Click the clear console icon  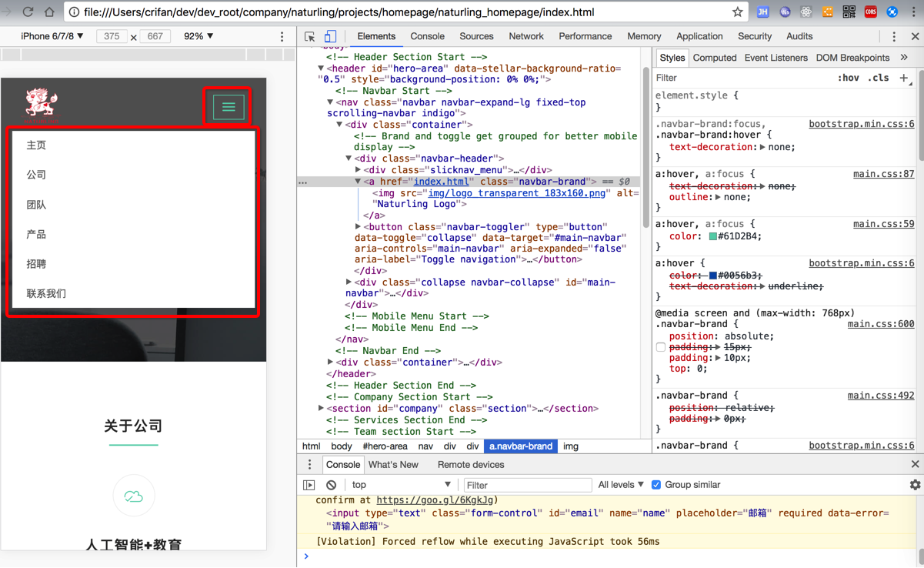331,485
